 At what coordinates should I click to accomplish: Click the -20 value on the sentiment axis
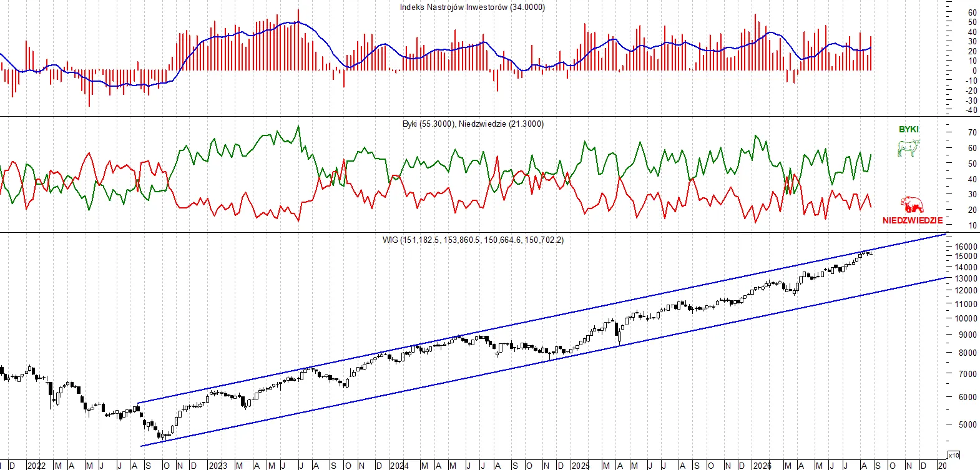pyautogui.click(x=971, y=91)
